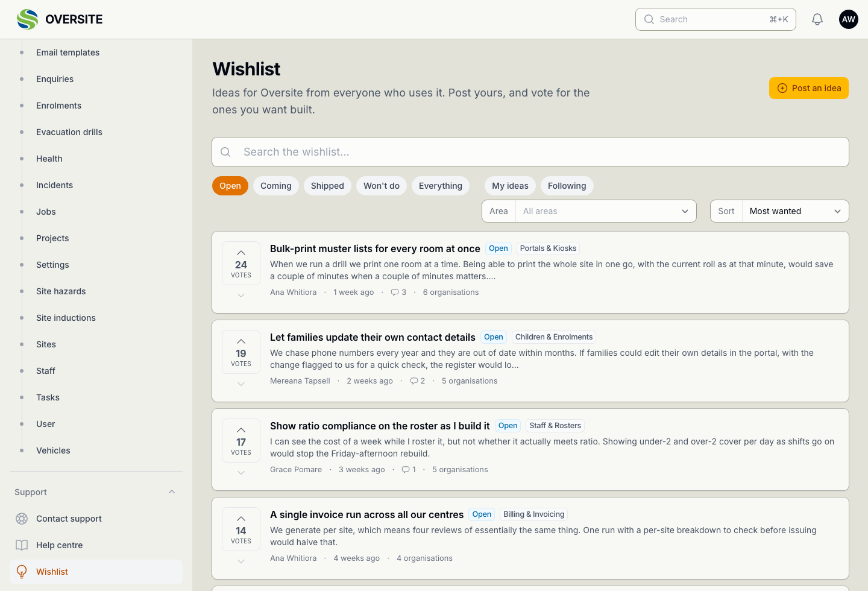Go to Site hazards in sidebar

pos(61,291)
